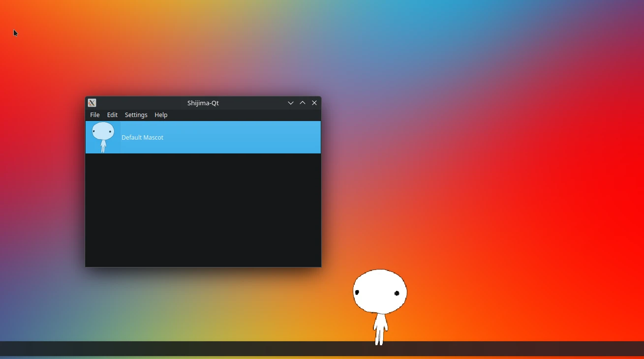The height and width of the screenshot is (359, 644).
Task: Select the "Default Mascot" text label
Action: click(x=143, y=138)
